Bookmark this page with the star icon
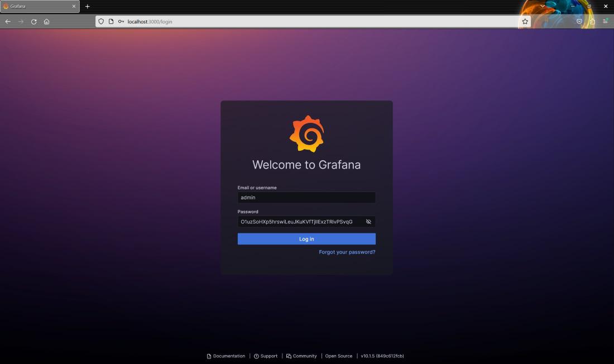Image resolution: width=614 pixels, height=364 pixels. tap(525, 22)
